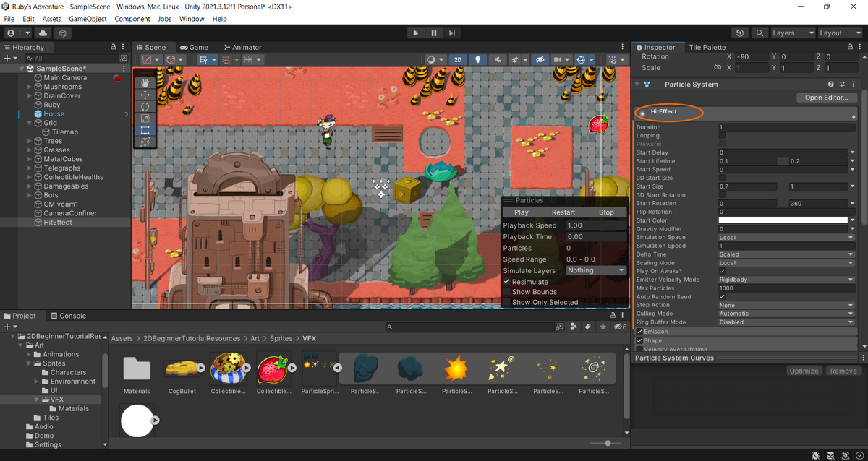Select the Rotate tool in Scene overlay
This screenshot has height=461, width=868.
pos(145,106)
